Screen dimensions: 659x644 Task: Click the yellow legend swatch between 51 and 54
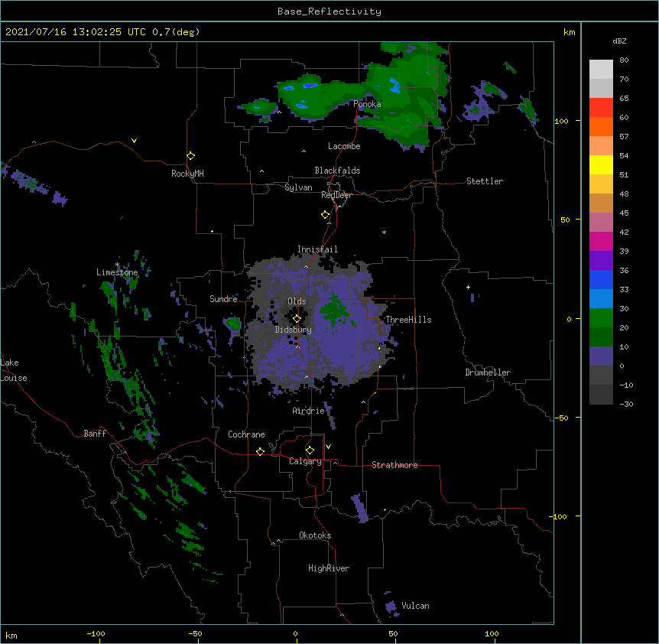pyautogui.click(x=601, y=164)
